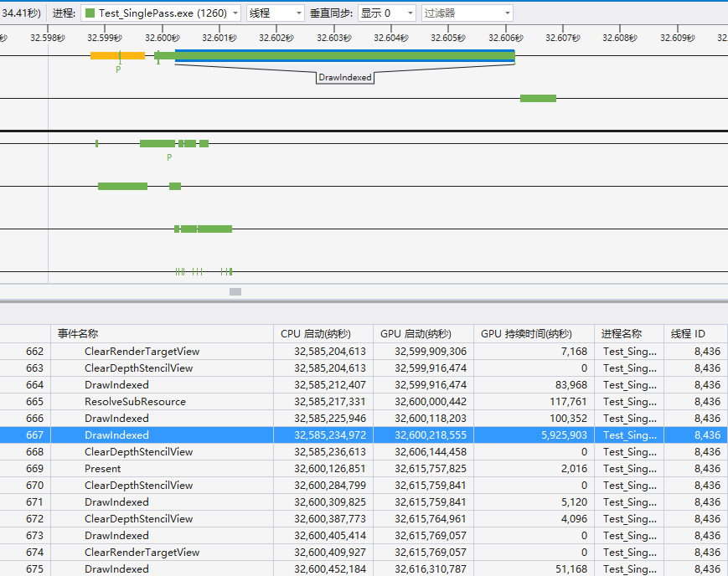Select row 675 DrawIndexed
This screenshot has width=728, height=576.
[x=364, y=568]
